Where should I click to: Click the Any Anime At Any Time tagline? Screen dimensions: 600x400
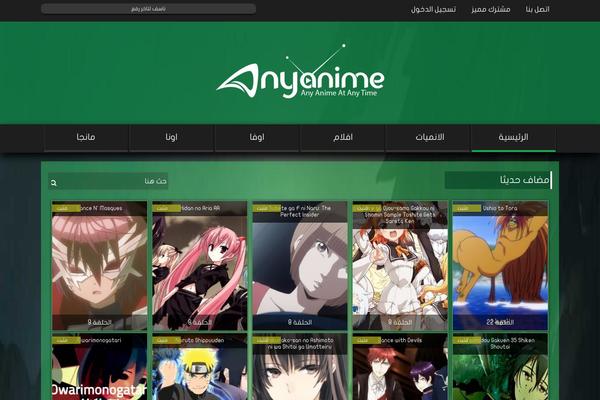[x=339, y=93]
